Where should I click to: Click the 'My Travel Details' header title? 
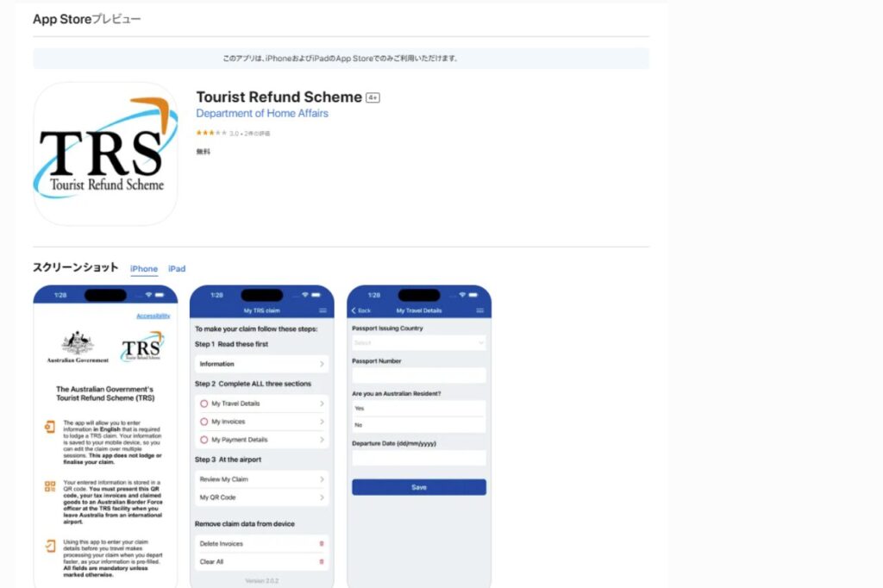pyautogui.click(x=419, y=310)
